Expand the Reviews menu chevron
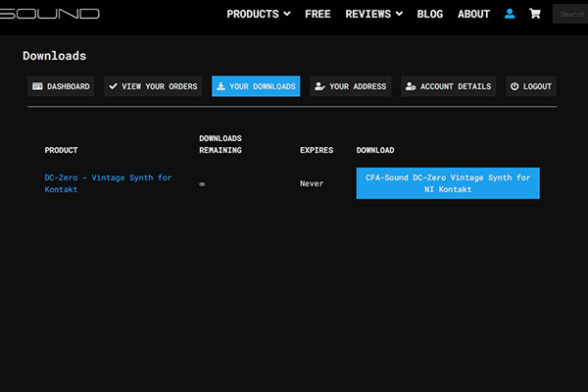This screenshot has width=588, height=392. coord(400,14)
